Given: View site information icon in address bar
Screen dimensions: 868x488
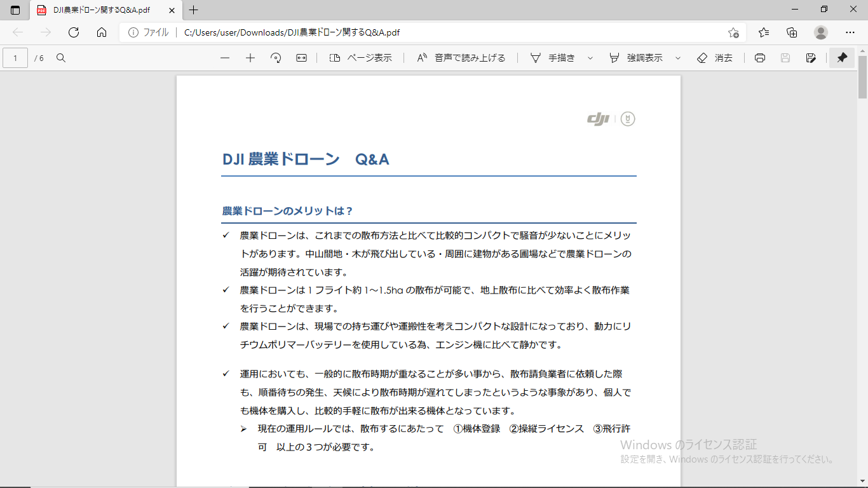Looking at the screenshot, I should [x=133, y=32].
